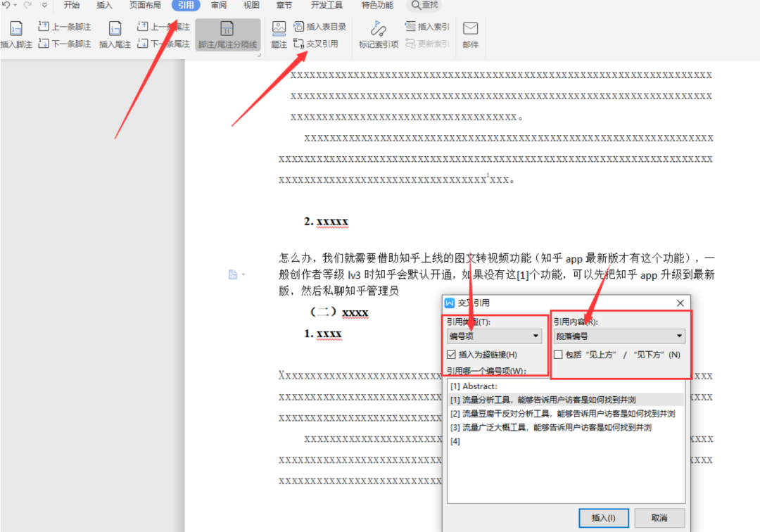Open the 插入 tab
The image size is (760, 532).
104,5
